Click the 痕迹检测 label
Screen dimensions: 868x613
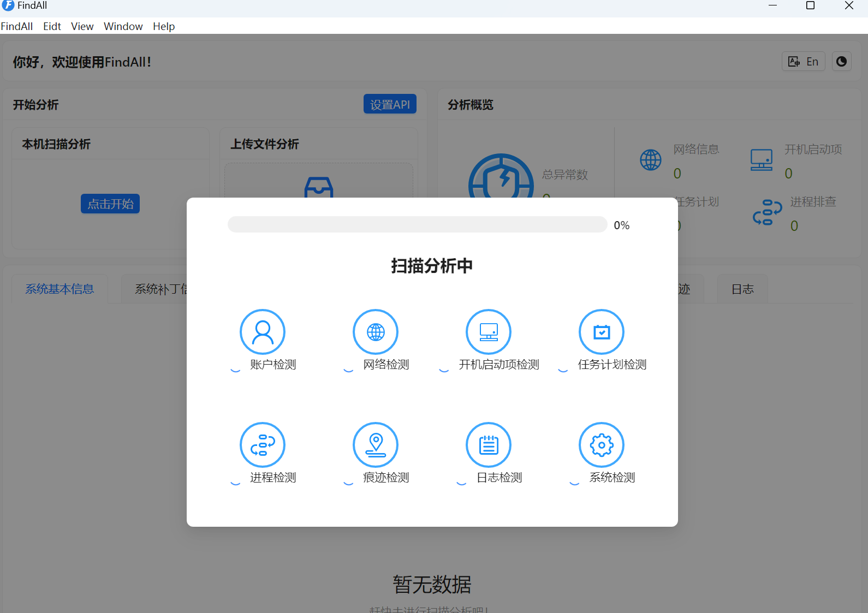click(x=386, y=478)
